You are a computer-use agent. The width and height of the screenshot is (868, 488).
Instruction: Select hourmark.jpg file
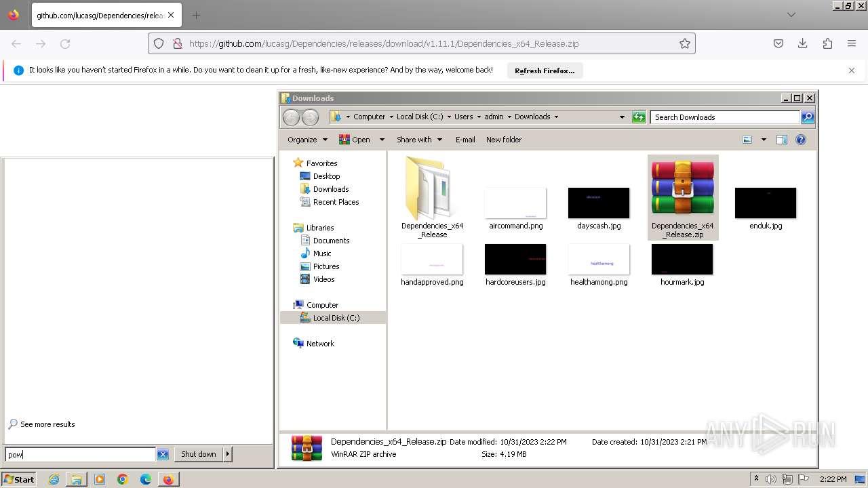pyautogui.click(x=682, y=265)
